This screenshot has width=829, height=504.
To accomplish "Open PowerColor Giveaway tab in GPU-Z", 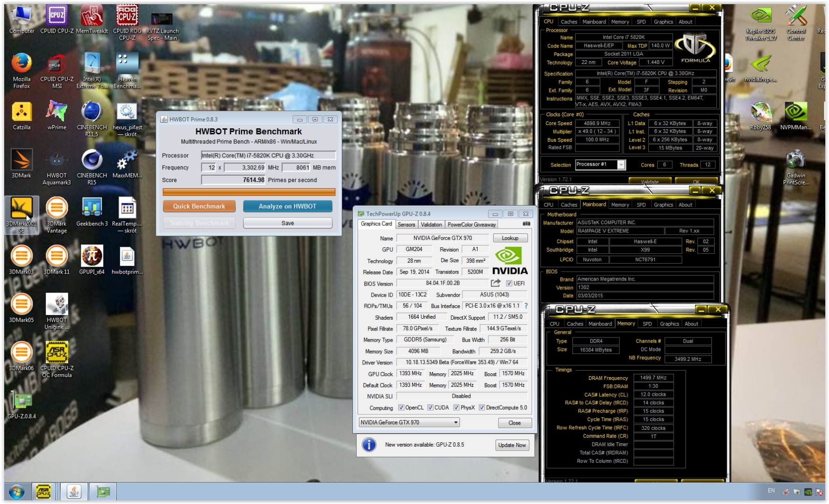I will point(471,224).
